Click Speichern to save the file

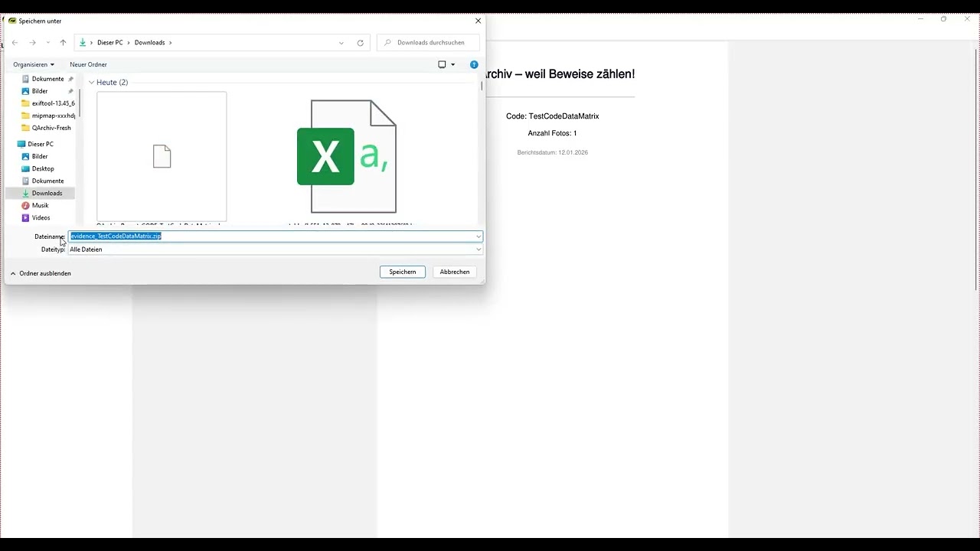coord(402,272)
